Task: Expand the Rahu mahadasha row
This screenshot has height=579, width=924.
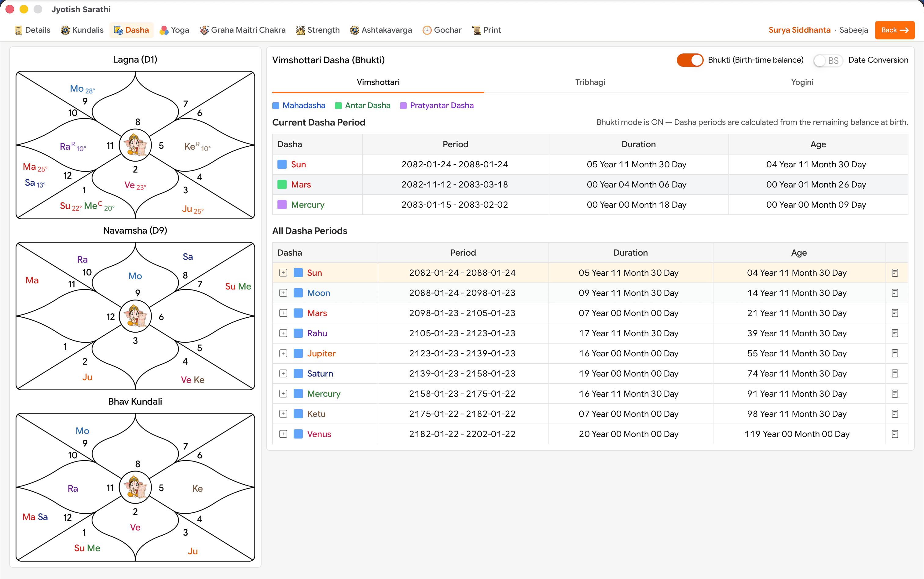Action: (283, 333)
